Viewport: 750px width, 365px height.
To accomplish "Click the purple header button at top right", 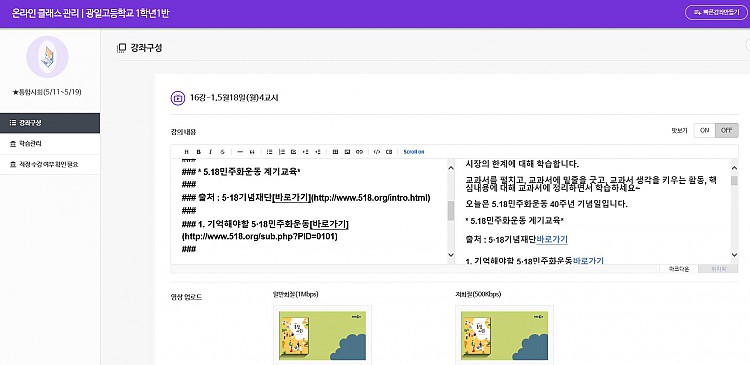I will 716,12.
